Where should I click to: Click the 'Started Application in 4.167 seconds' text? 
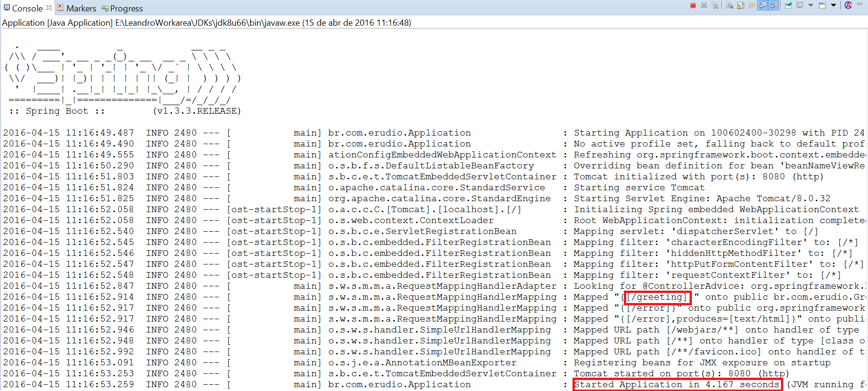pyautogui.click(x=677, y=384)
